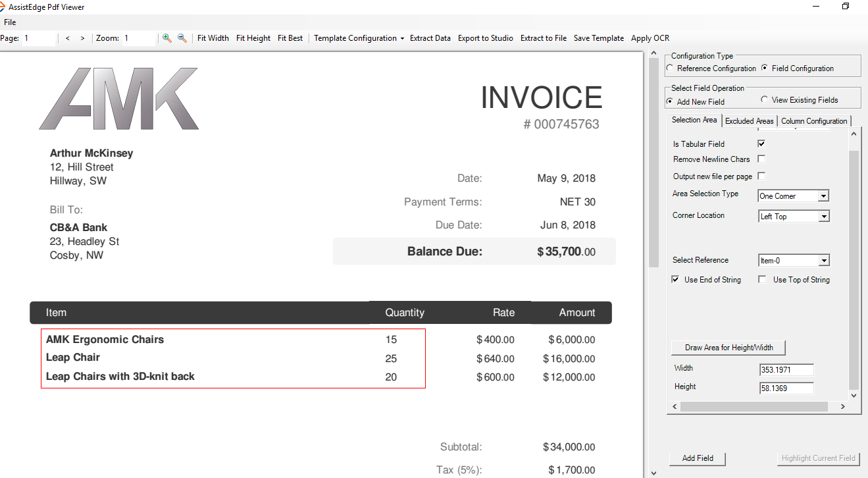Select Field Configuration radio button
Viewport: 868px width, 478px height.
click(x=765, y=68)
